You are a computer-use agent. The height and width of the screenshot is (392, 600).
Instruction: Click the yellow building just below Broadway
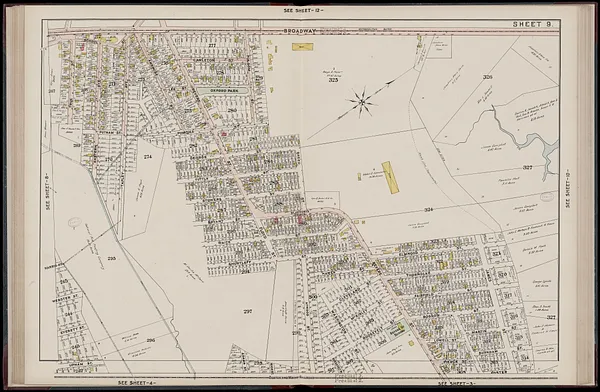302,47
